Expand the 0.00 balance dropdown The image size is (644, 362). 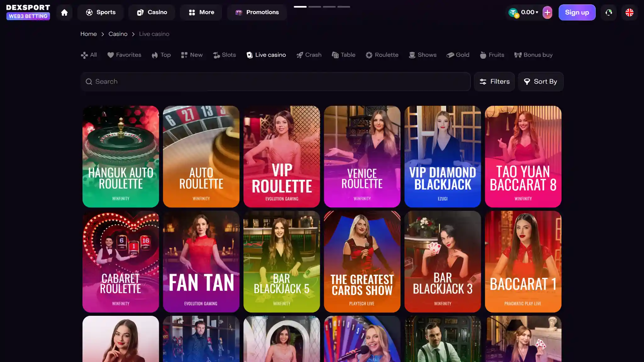click(x=530, y=12)
